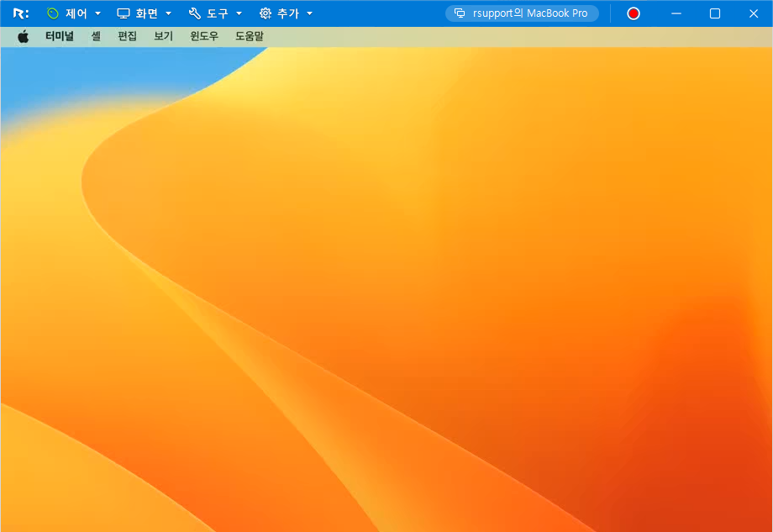Image resolution: width=773 pixels, height=532 pixels.
Task: Expand the 도구 dropdown arrow
Action: tap(239, 13)
